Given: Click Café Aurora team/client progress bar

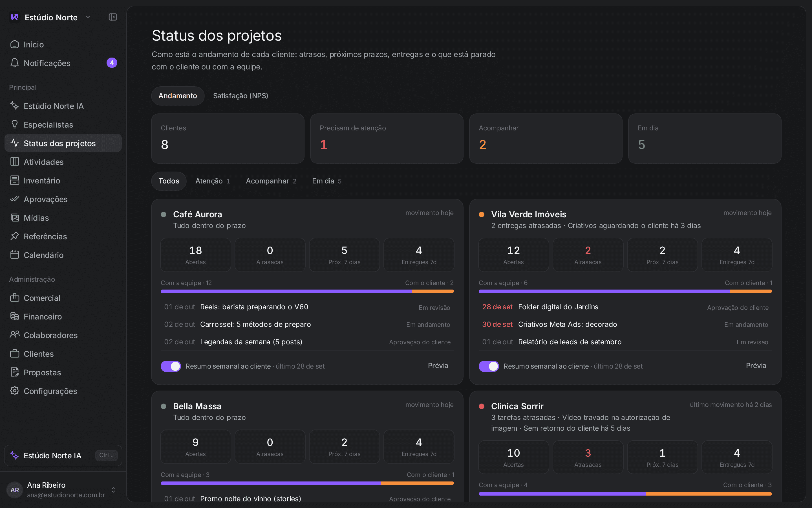Looking at the screenshot, I should click(x=307, y=291).
